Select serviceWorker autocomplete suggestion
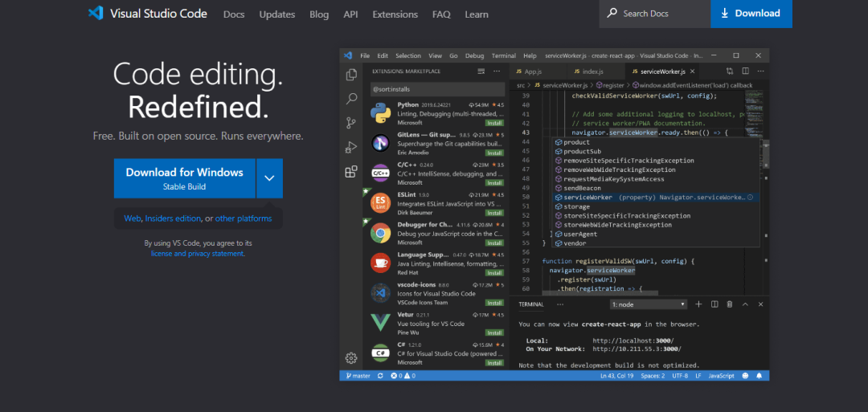The image size is (868, 412). 657,198
